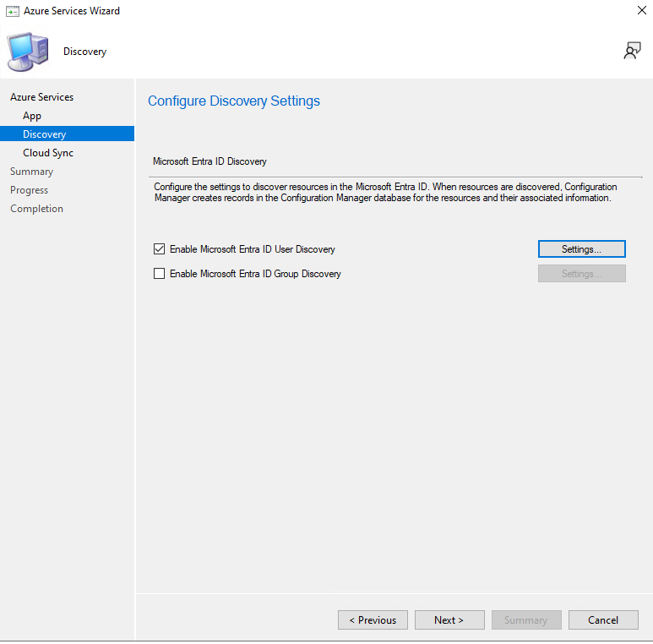Disable Microsoft Entra ID User Discovery checkbox

click(160, 249)
